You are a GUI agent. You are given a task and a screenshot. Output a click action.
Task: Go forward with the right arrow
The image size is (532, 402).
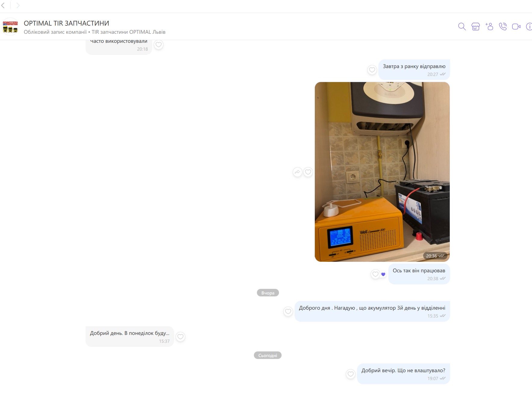click(x=18, y=5)
